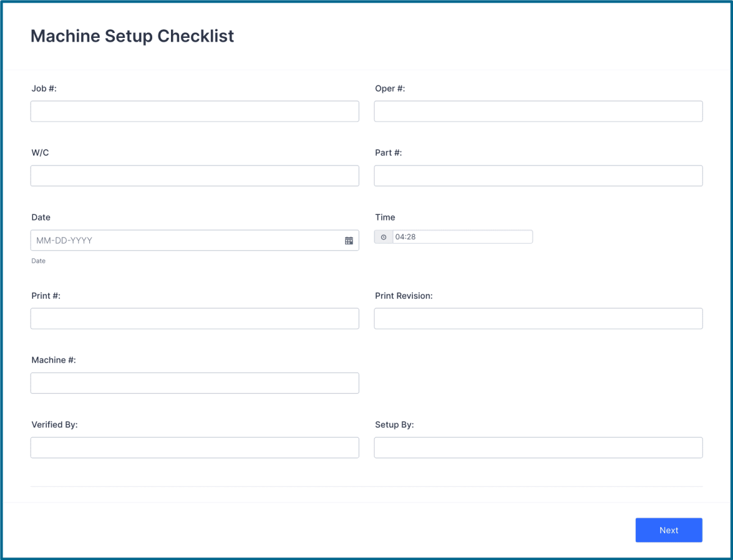Image resolution: width=733 pixels, height=560 pixels.
Task: Select the Oper # text box
Action: [538, 111]
